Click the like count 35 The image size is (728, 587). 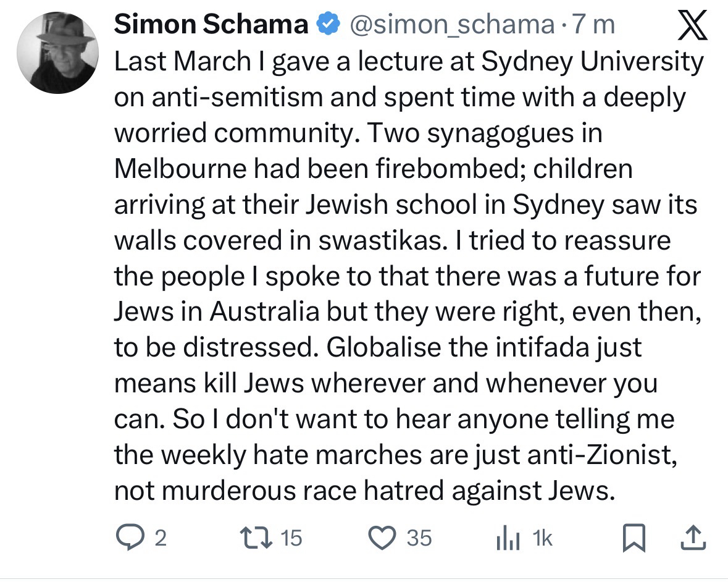pos(419,539)
